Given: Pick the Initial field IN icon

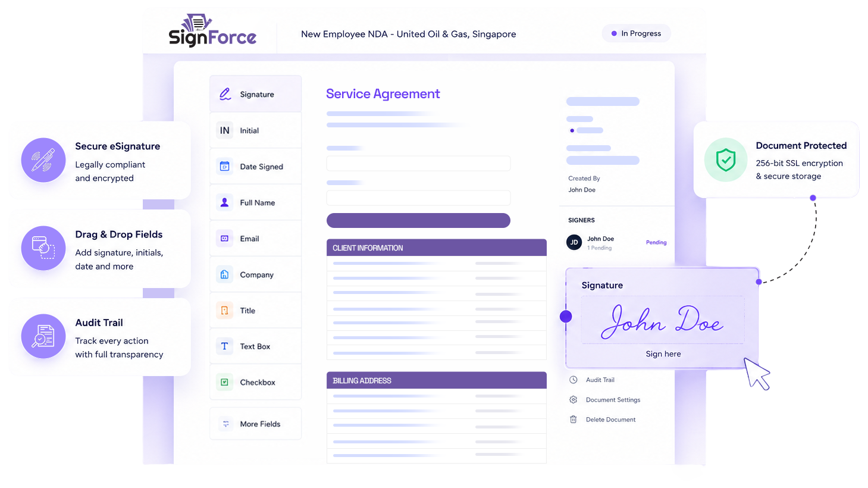Looking at the screenshot, I should pyautogui.click(x=224, y=130).
